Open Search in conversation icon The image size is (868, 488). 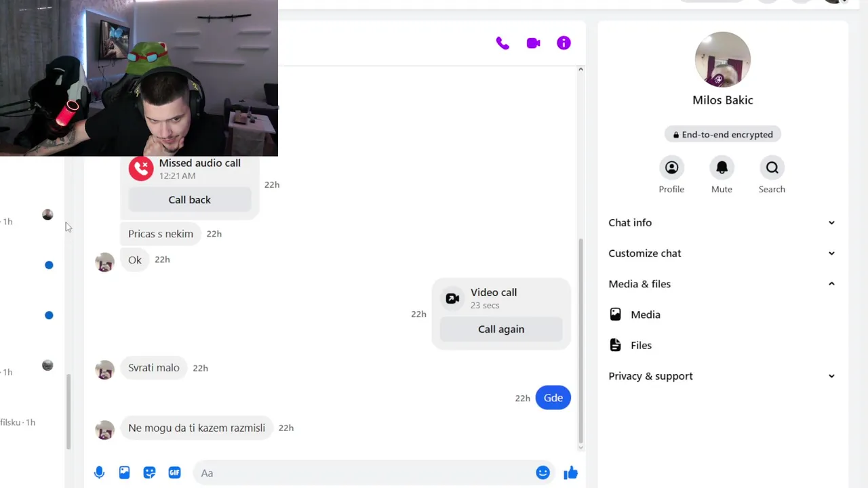(x=772, y=167)
